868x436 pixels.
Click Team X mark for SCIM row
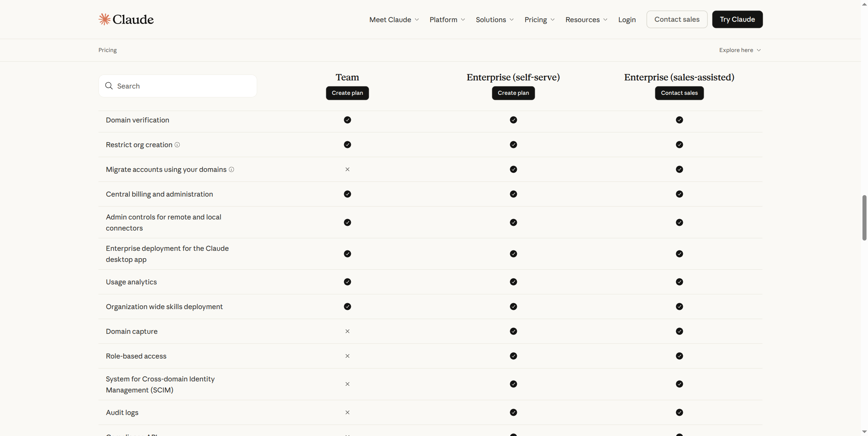347,384
